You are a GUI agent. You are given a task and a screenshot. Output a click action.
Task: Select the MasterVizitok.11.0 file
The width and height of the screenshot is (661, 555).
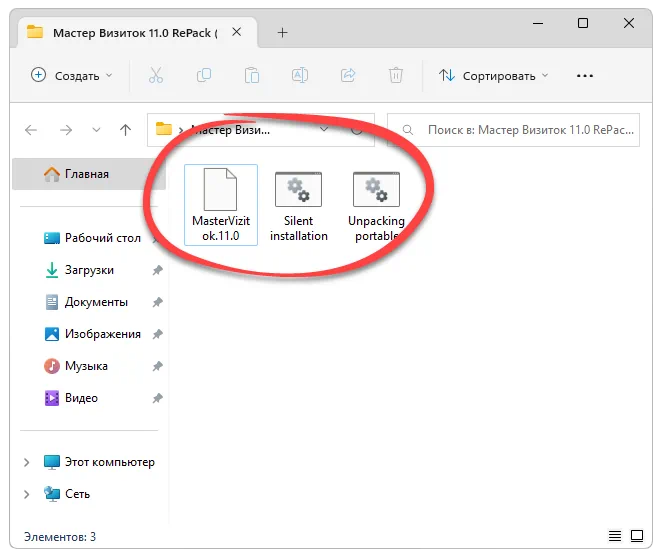click(x=221, y=205)
